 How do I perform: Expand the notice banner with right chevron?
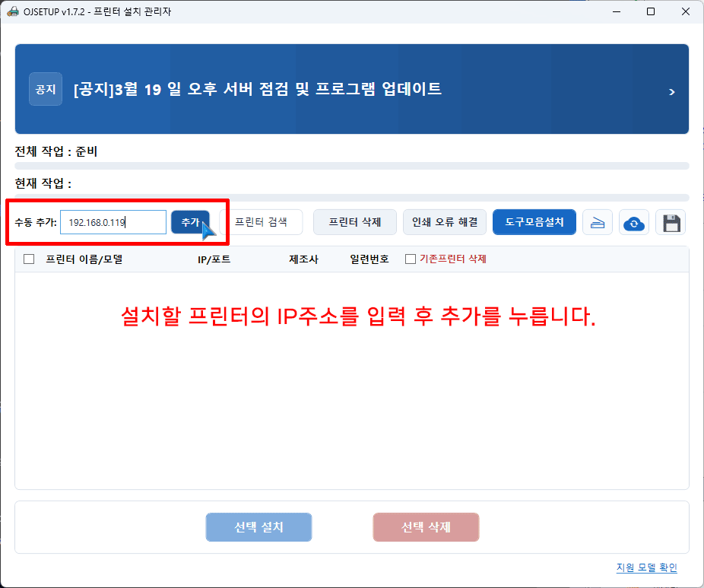671,91
